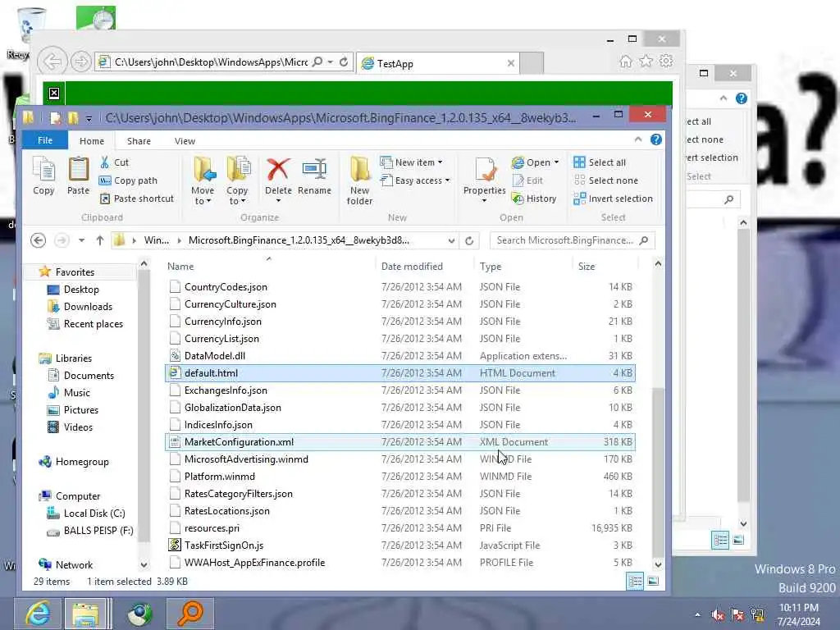Screen dimensions: 840x630
Task: Click Select none in the ribbon
Action: coord(606,180)
